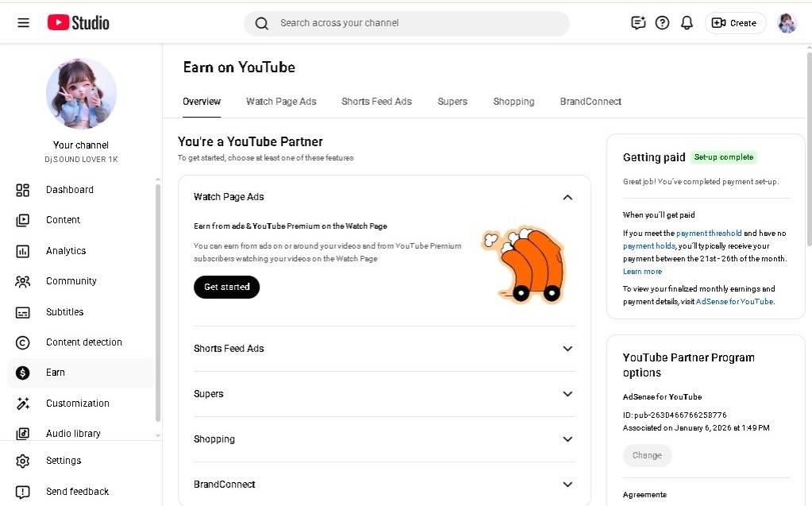Click the notifications bell icon
The image size is (812, 506).
(x=687, y=23)
